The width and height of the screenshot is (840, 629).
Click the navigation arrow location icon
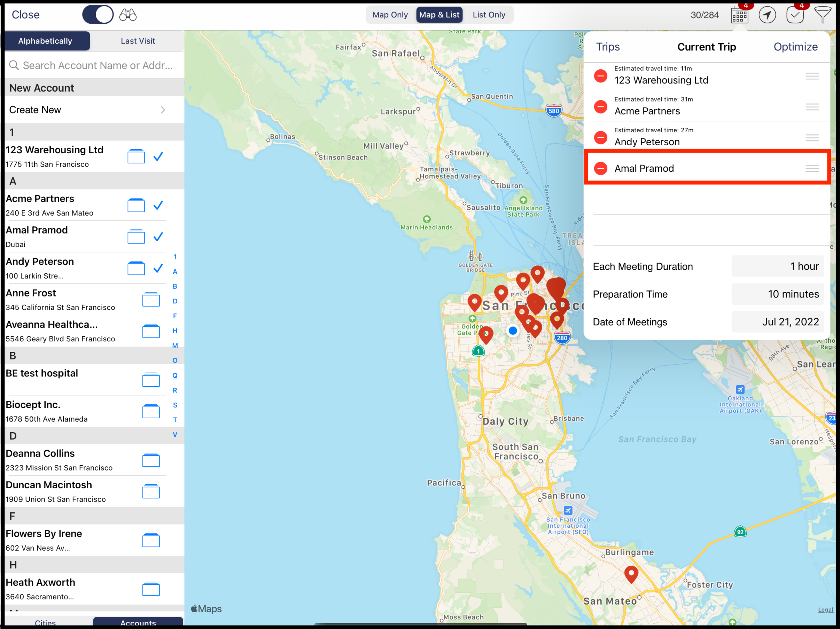(x=768, y=15)
